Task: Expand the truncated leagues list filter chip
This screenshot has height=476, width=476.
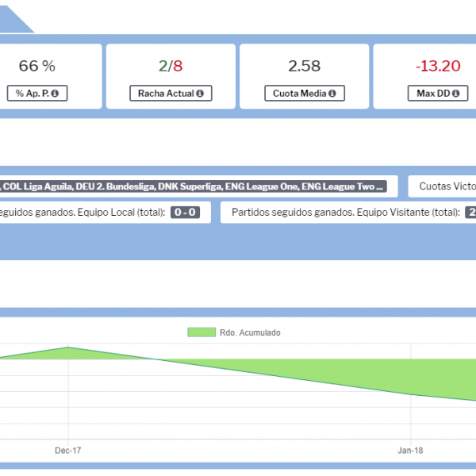Action: click(x=194, y=187)
